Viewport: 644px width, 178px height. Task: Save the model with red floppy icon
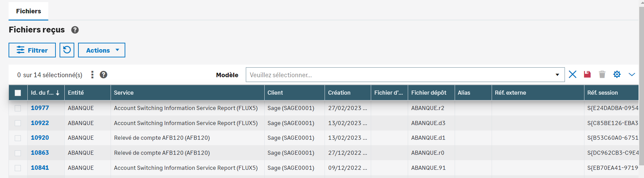587,74
